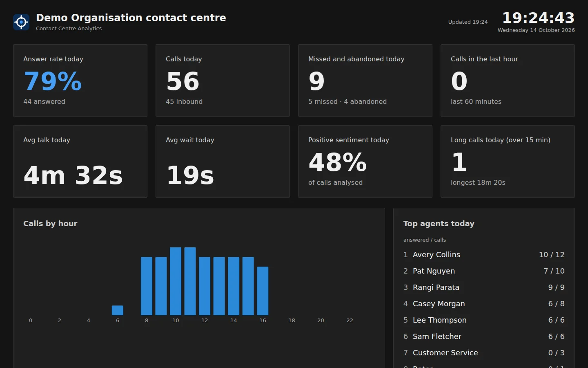Click the 79% answer rate value
Screen dimensions: 588x368
(53, 81)
